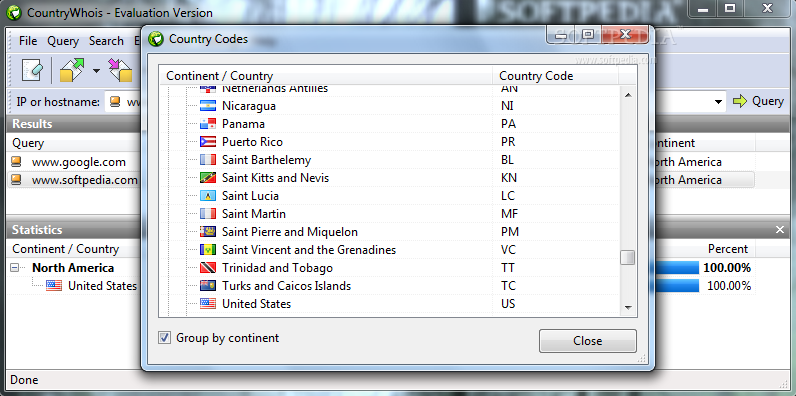Select the Panama country row
The width and height of the screenshot is (796, 396).
(243, 124)
